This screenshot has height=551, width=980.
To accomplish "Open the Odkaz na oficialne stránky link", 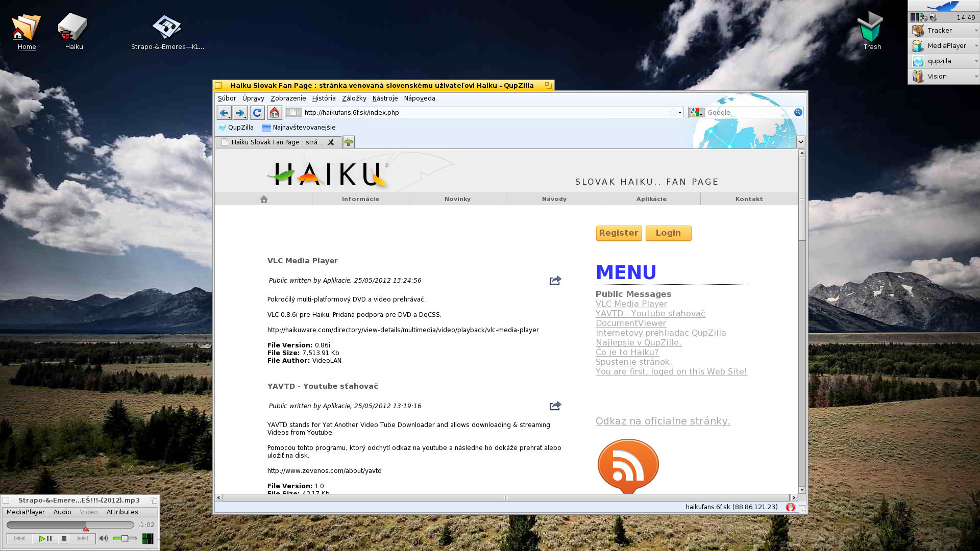I will (x=663, y=421).
